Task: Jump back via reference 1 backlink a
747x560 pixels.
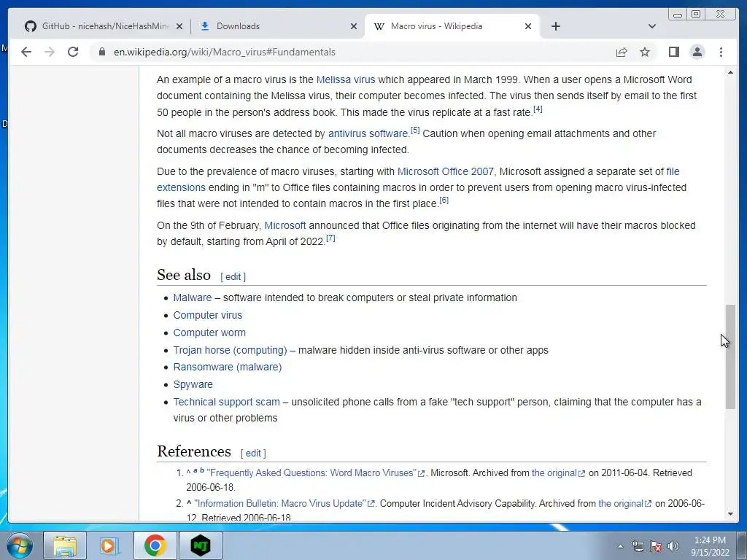Action: (x=196, y=470)
